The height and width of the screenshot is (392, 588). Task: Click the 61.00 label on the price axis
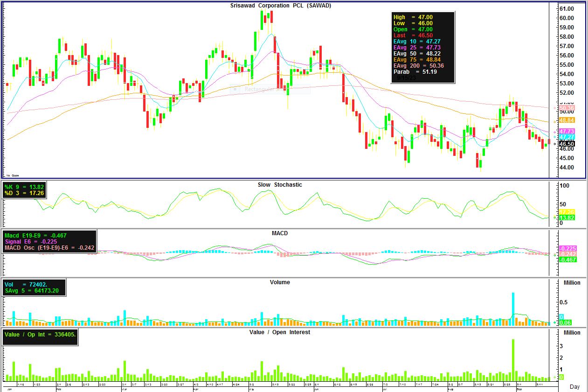coord(567,9)
